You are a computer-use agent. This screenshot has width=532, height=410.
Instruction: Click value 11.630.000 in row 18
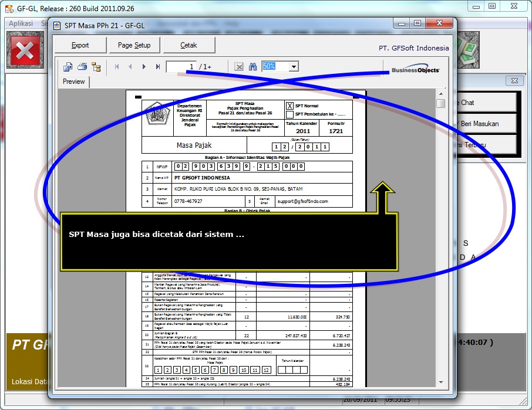coord(297,317)
